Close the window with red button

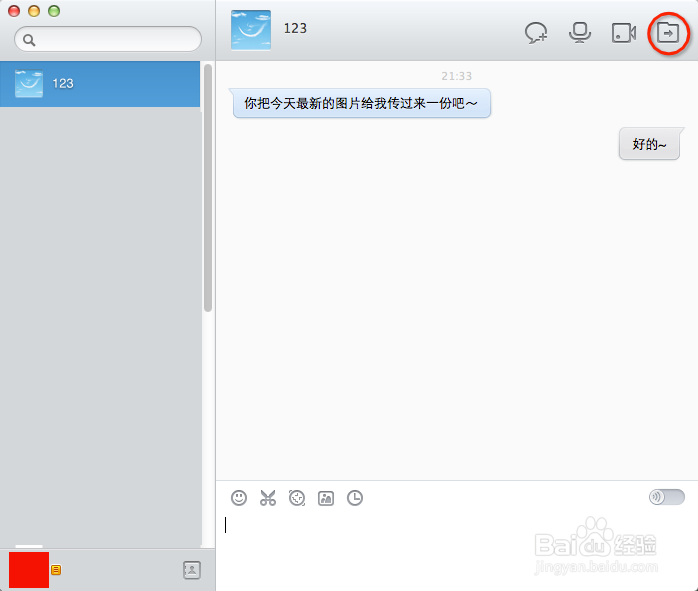point(14,11)
